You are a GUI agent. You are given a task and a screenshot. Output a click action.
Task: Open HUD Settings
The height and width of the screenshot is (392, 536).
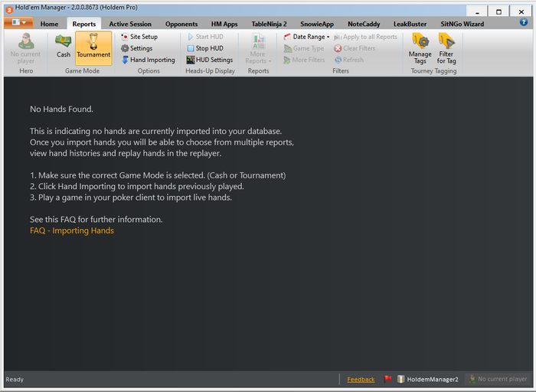tap(210, 60)
